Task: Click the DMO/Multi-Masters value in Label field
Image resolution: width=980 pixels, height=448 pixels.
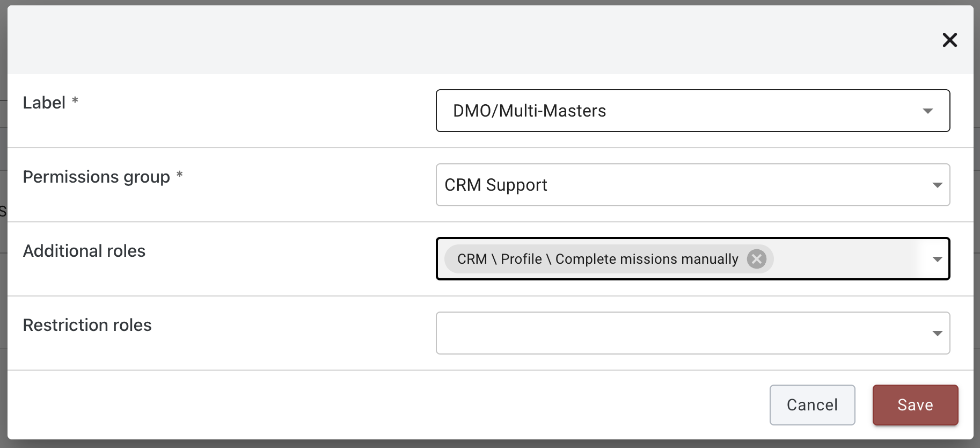Action: [529, 111]
